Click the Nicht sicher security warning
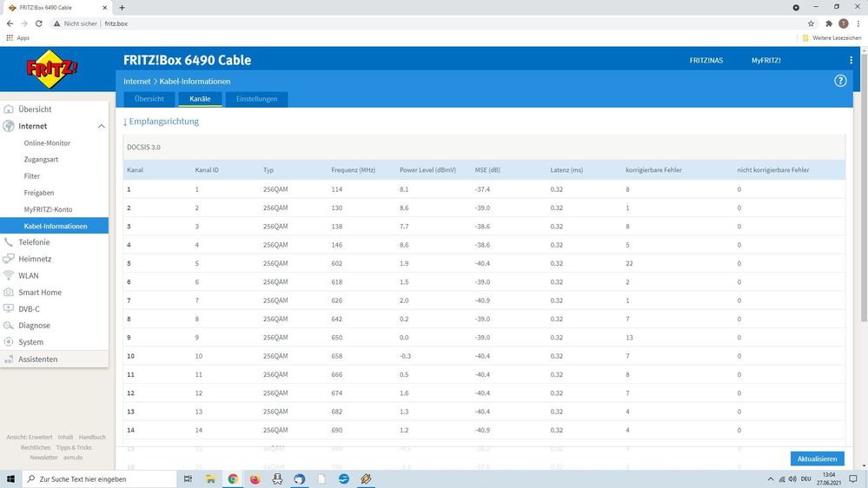This screenshot has width=868, height=488. [x=76, y=23]
